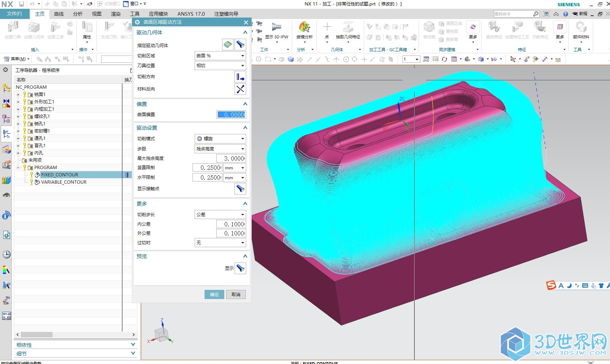The height and width of the screenshot is (364, 610).
Task: Open the tool position dropdown
Action: click(x=220, y=66)
